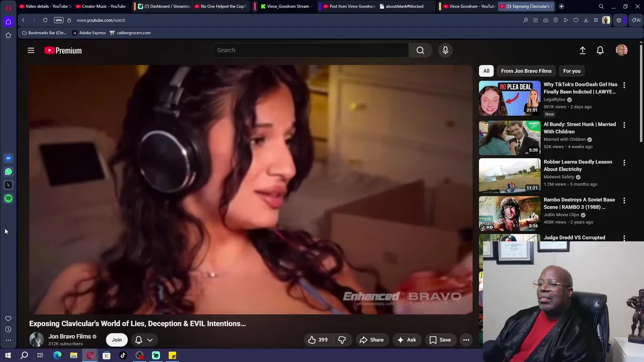Screen dimensions: 644x362
Task: Click the YouTube search magnifier button
Action: click(x=420, y=50)
